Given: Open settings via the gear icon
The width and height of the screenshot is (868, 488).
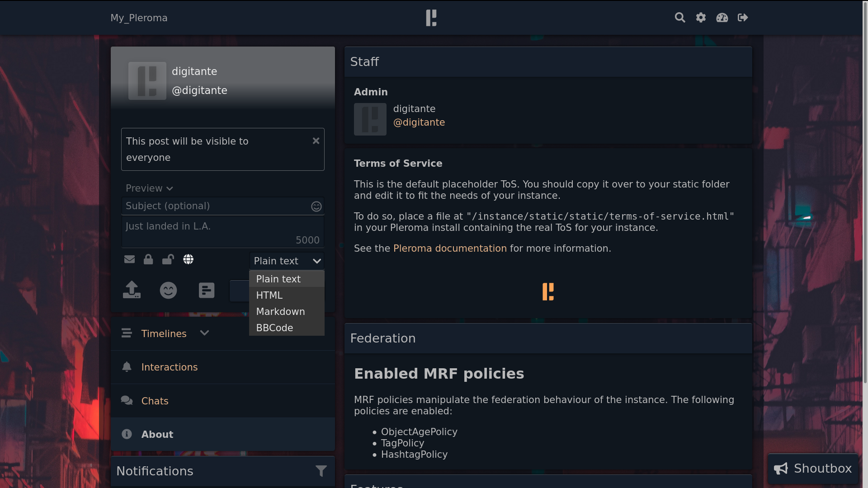Looking at the screenshot, I should coord(701,18).
